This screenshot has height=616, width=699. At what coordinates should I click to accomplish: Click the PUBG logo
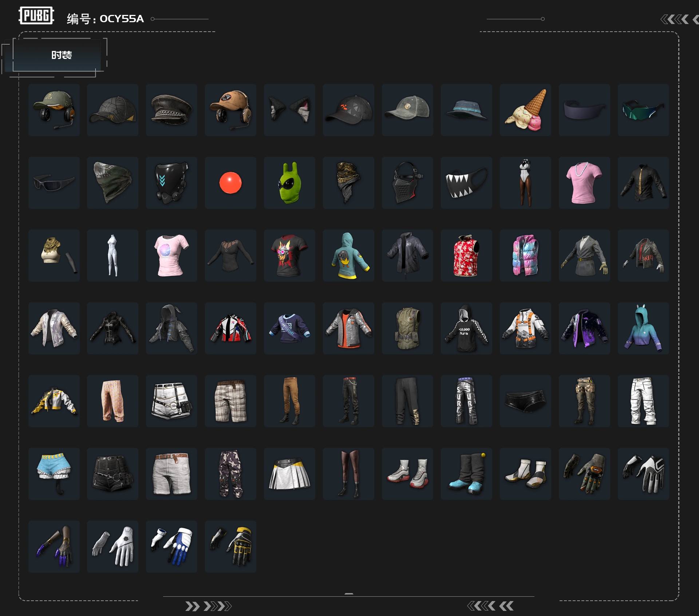pos(36,16)
